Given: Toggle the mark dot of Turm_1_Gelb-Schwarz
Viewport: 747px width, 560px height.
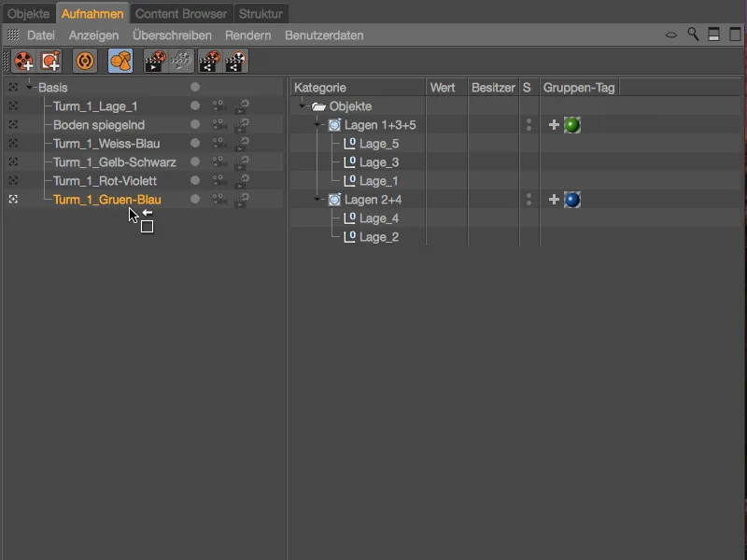Looking at the screenshot, I should tap(195, 161).
